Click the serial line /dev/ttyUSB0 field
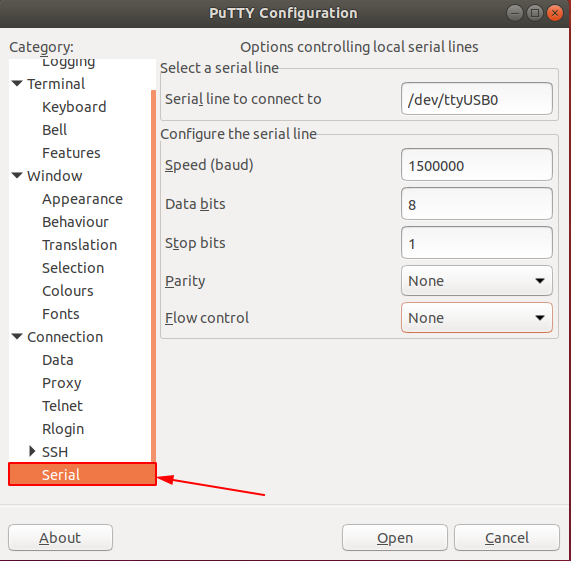571x561 pixels. [477, 99]
